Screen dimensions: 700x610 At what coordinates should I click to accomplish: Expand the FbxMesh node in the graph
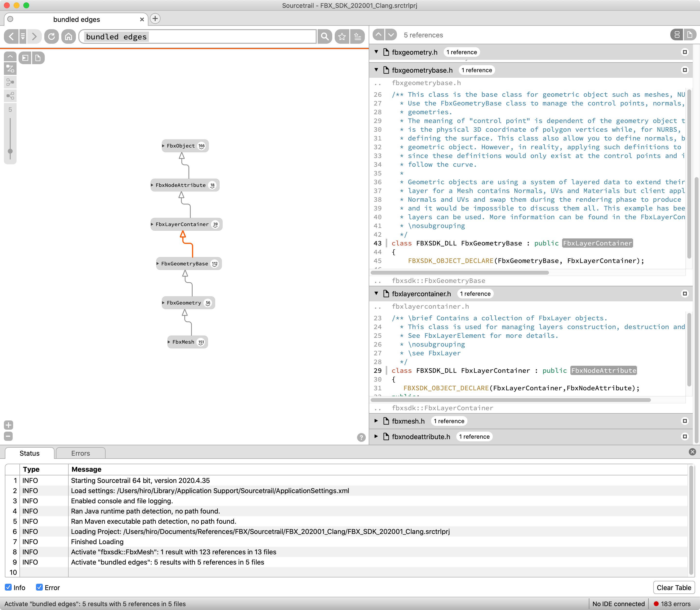[x=169, y=342]
